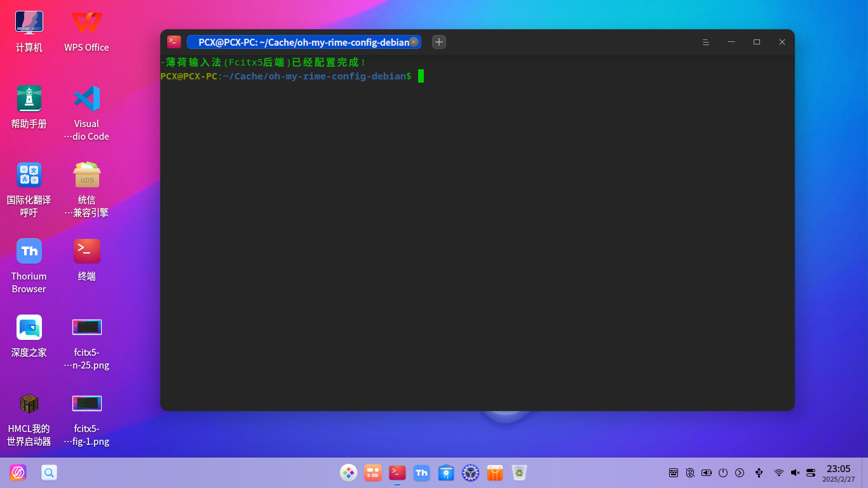This screenshot has height=488, width=868.
Task: Select the PCX@PCX-PC terminal tab
Action: click(x=304, y=42)
